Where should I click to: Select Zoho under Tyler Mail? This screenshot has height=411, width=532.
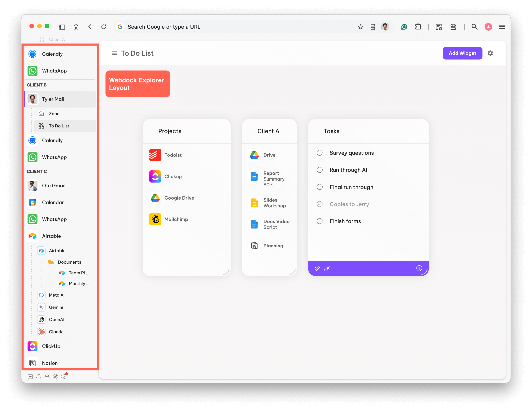65,114
